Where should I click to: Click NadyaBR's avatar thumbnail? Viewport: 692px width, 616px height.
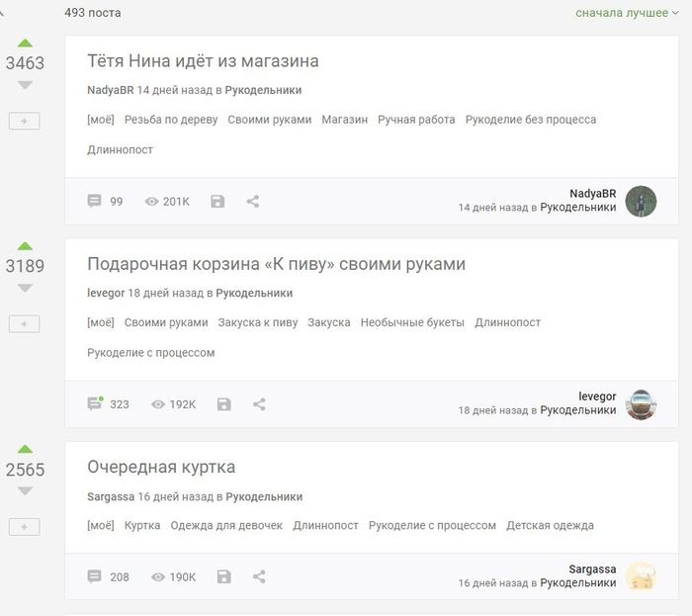pyautogui.click(x=641, y=202)
